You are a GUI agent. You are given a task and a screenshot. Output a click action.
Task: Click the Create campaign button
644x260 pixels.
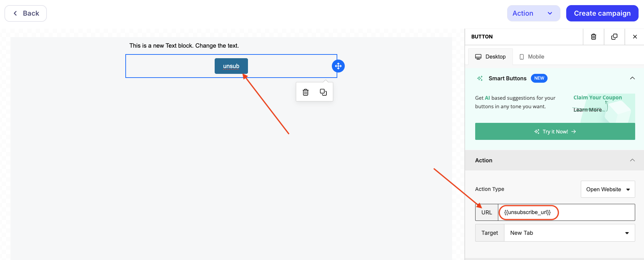coord(602,13)
